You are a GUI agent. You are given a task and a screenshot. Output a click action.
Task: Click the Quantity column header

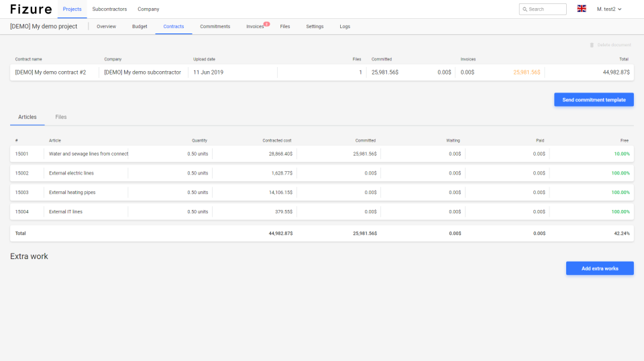pos(199,140)
